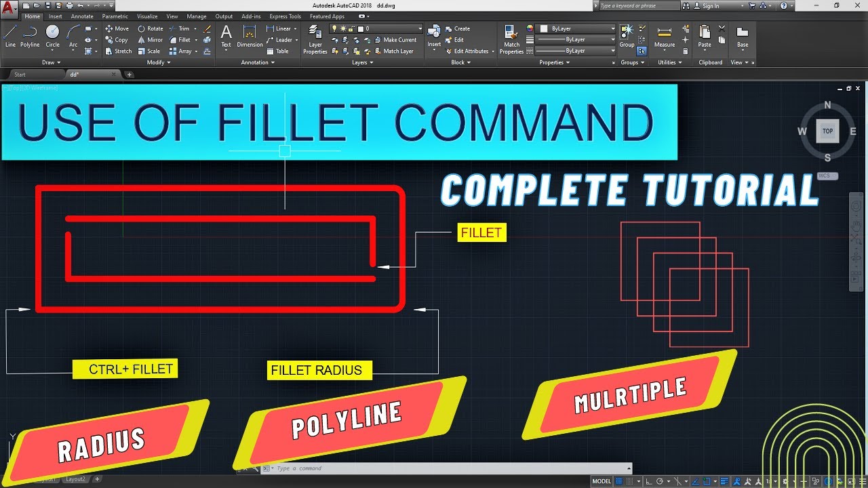
Task: Click the keyword search box
Action: (x=641, y=5)
